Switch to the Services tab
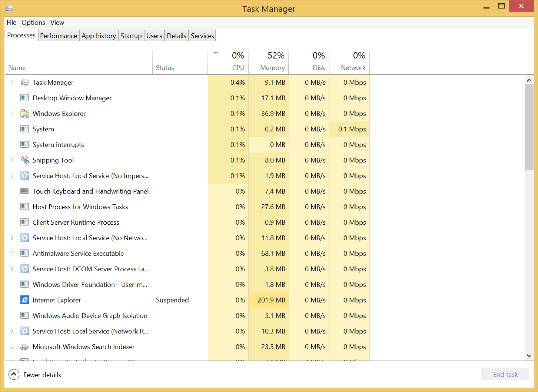The image size is (538, 392). click(x=202, y=36)
